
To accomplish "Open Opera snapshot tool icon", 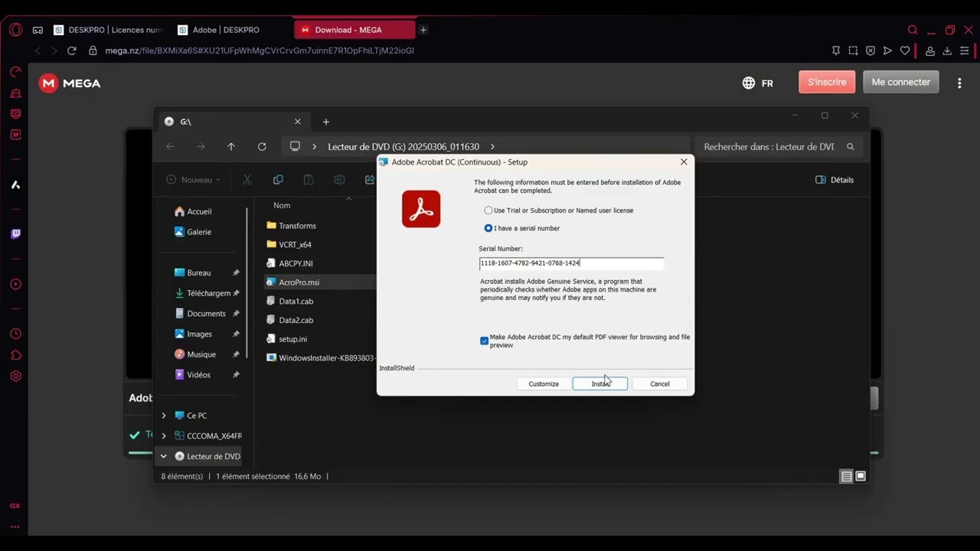I will 853,51.
